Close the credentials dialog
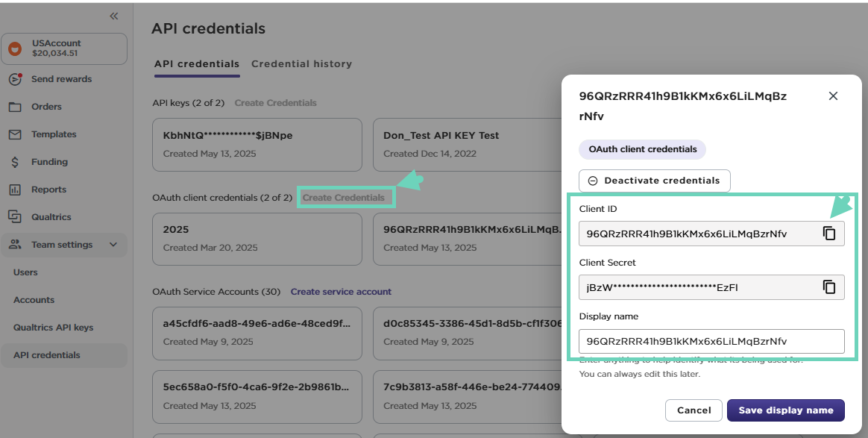 pyautogui.click(x=834, y=96)
